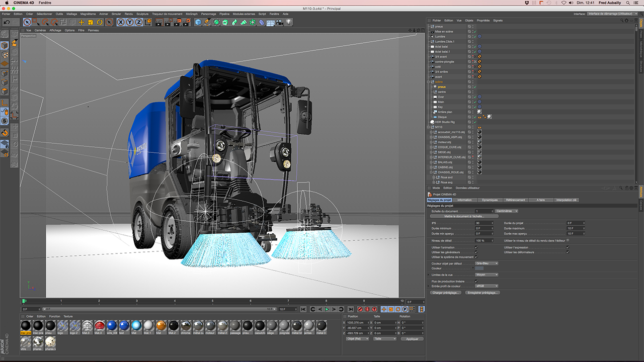This screenshot has width=644, height=362.
Task: Render the active view clapperboard icon
Action: (x=159, y=22)
